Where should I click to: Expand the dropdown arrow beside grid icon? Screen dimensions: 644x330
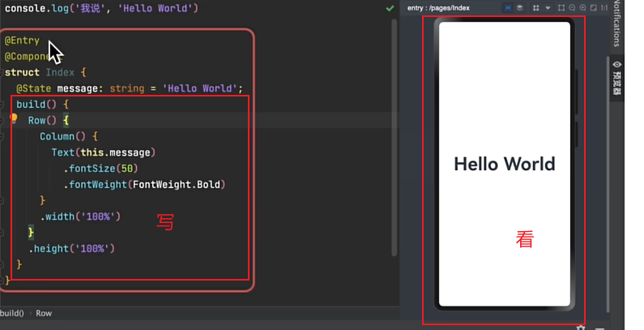[x=548, y=8]
